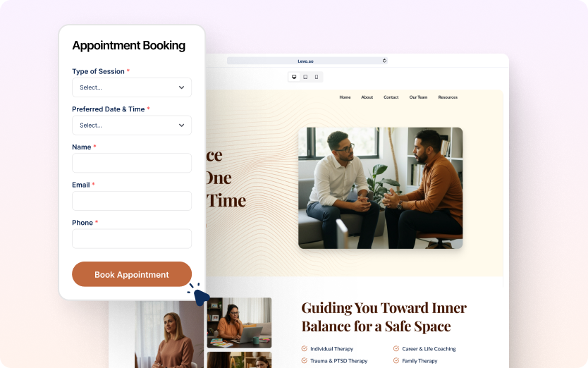Click the reload icon in address bar
588x368 pixels.
coord(384,61)
